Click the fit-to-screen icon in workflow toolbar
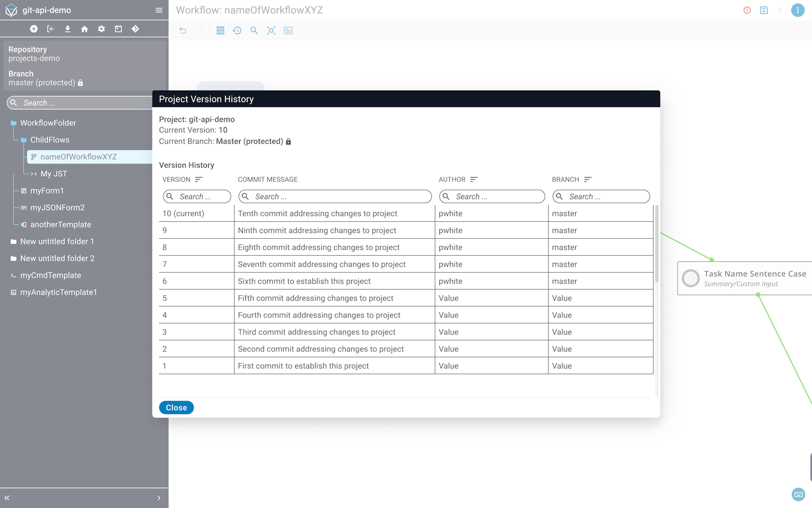This screenshot has height=508, width=812. [271, 30]
